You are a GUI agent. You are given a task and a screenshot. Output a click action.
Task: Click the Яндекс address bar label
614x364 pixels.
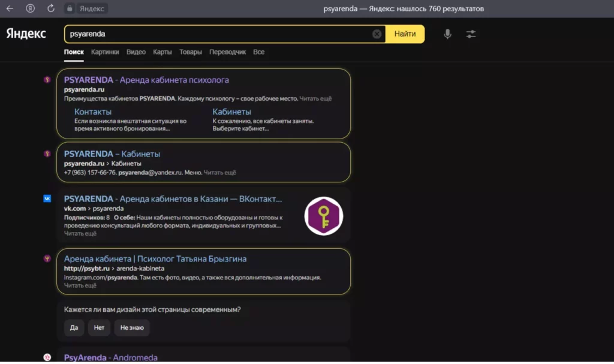[x=92, y=8]
